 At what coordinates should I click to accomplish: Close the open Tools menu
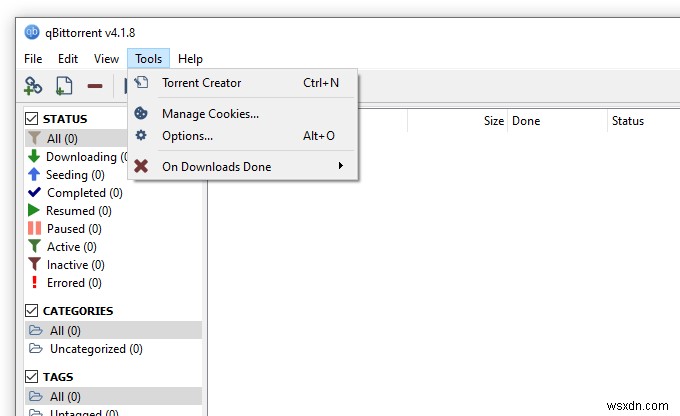tap(148, 59)
